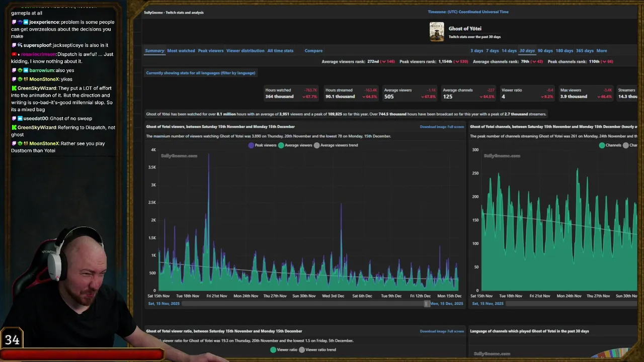Click the 34 counter overlay badge

pyautogui.click(x=12, y=339)
